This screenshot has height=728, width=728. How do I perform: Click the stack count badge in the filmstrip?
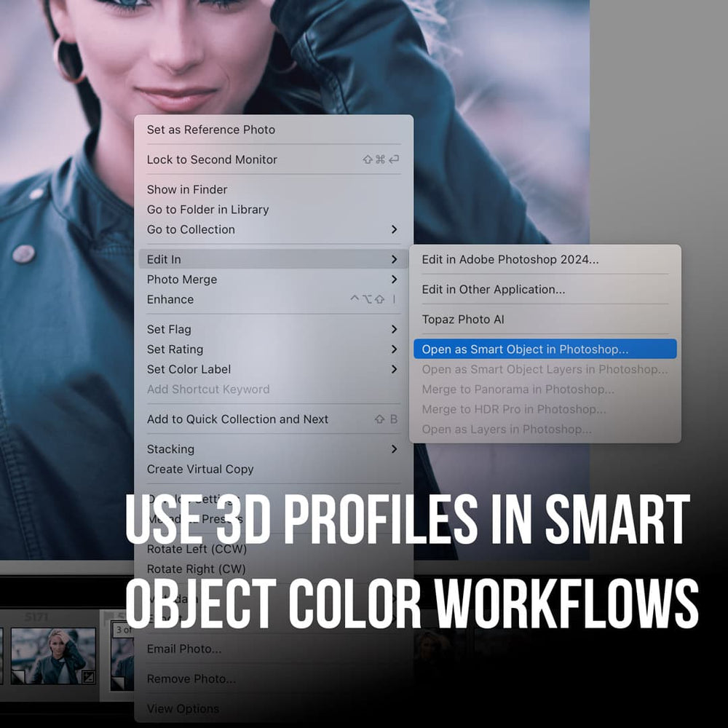click(121, 629)
